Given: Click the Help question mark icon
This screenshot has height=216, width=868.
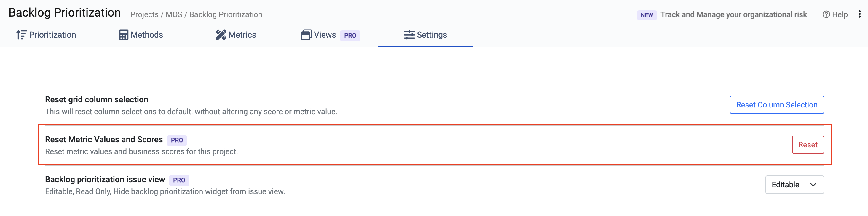Looking at the screenshot, I should point(826,14).
